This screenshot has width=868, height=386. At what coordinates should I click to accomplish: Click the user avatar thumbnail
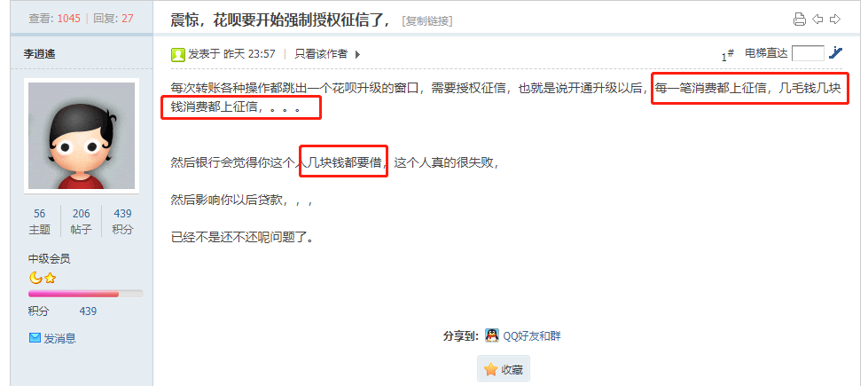click(x=82, y=136)
